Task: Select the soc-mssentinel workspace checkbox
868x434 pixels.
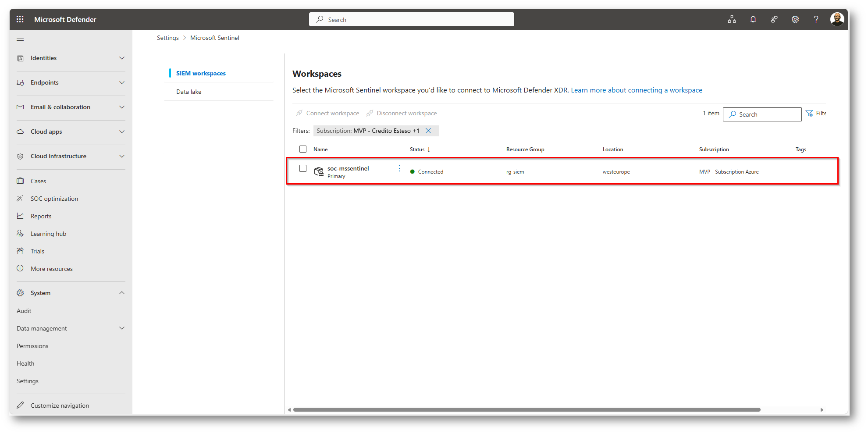Action: (303, 168)
